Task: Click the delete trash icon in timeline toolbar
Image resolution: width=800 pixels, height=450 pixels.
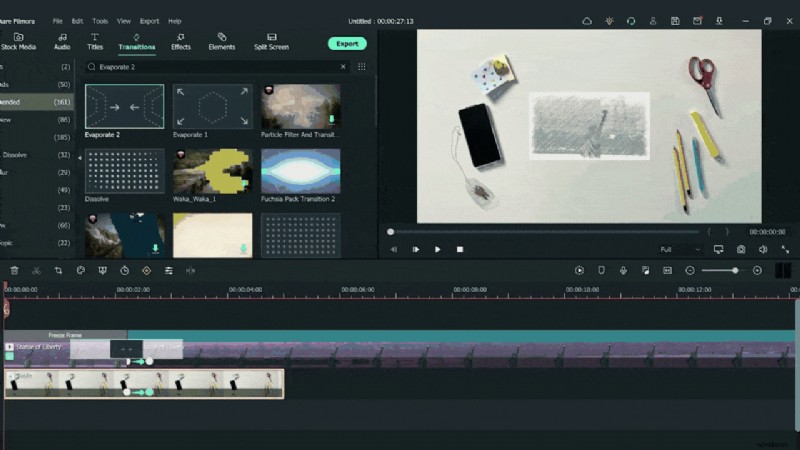Action: point(14,270)
